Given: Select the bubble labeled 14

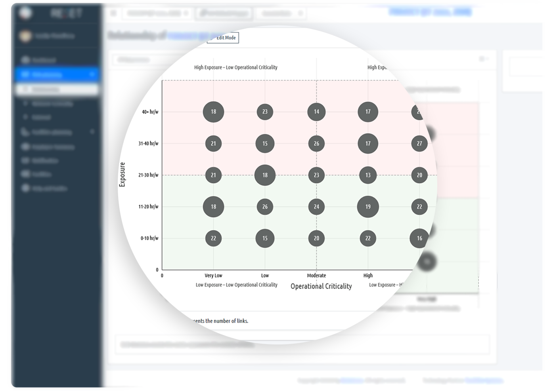Looking at the screenshot, I should 316,112.
